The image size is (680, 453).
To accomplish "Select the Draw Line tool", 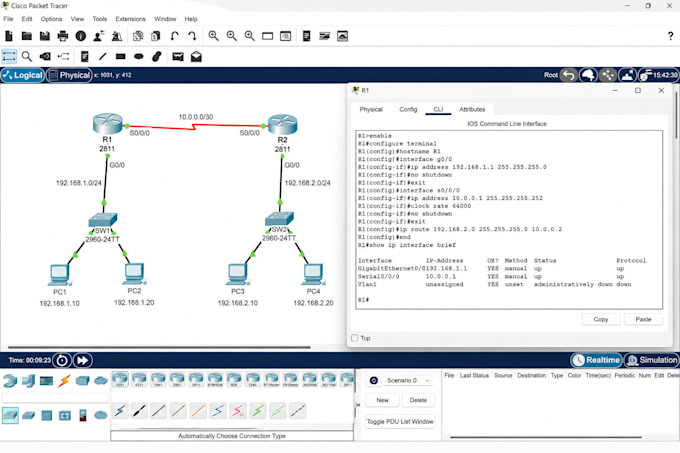I will [x=102, y=56].
